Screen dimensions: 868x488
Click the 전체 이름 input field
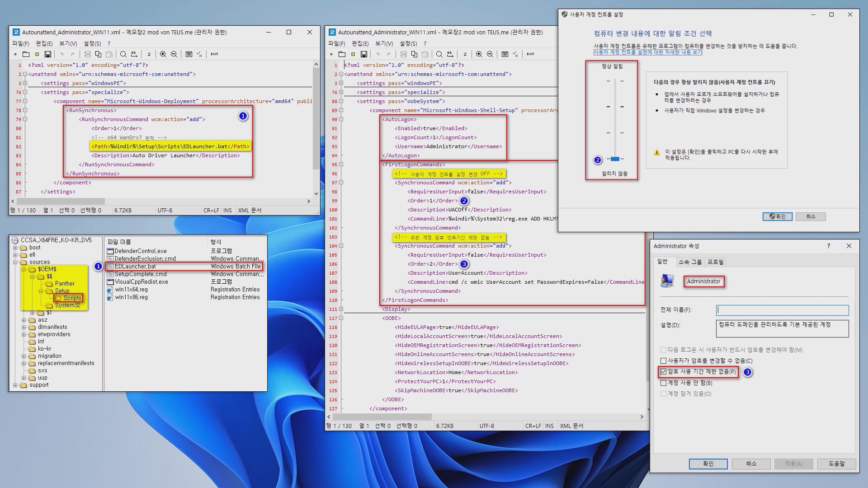point(782,310)
